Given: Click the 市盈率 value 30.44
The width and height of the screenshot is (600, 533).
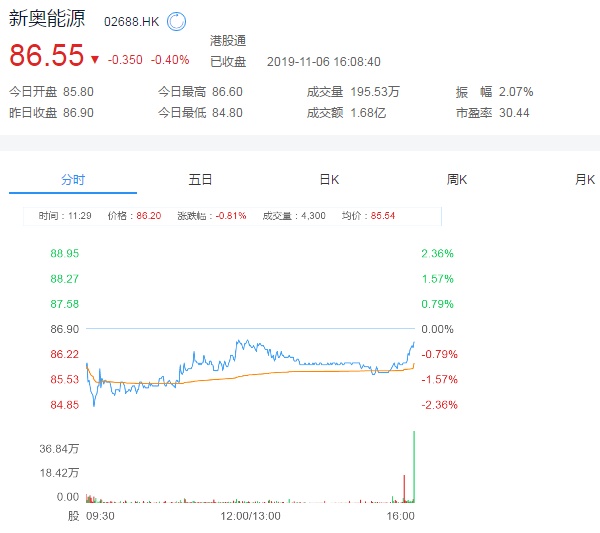Looking at the screenshot, I should 516,112.
